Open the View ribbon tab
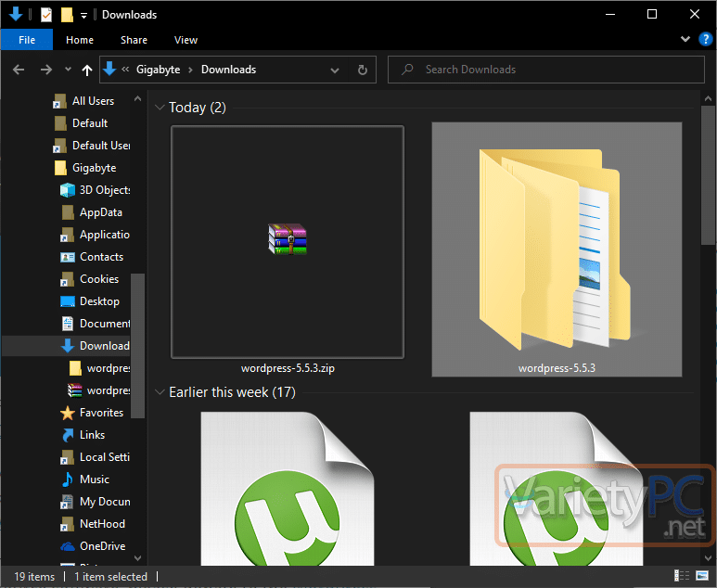Image resolution: width=717 pixels, height=588 pixels. [186, 40]
